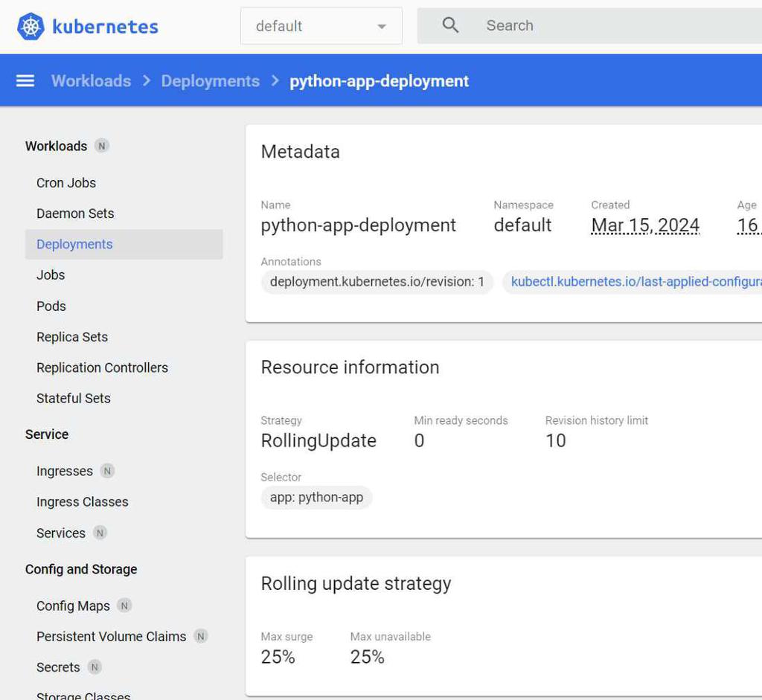Click the search input field

click(x=610, y=26)
